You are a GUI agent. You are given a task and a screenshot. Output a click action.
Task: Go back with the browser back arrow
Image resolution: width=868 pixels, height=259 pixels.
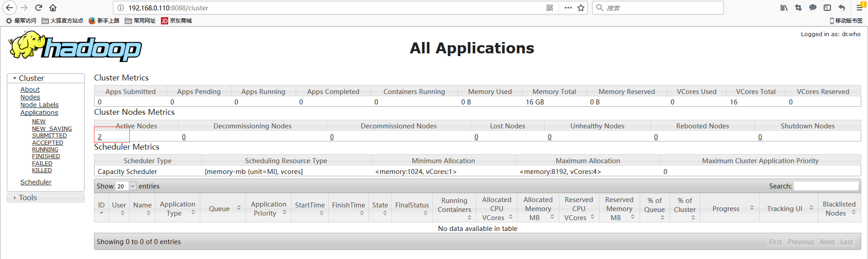(9, 8)
